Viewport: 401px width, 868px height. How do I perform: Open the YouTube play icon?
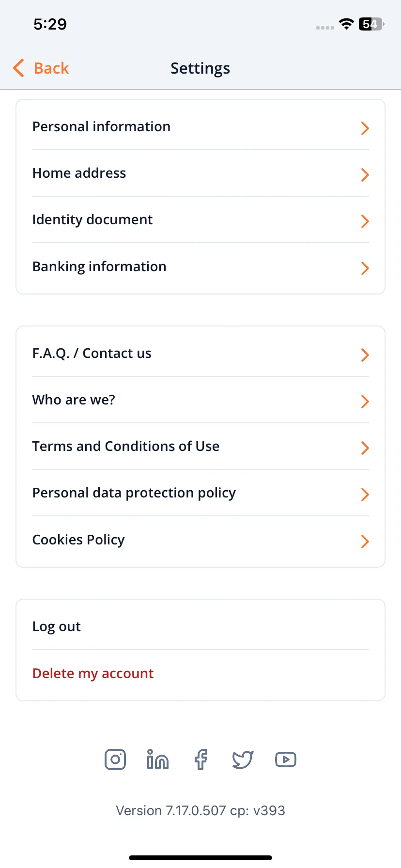286,759
